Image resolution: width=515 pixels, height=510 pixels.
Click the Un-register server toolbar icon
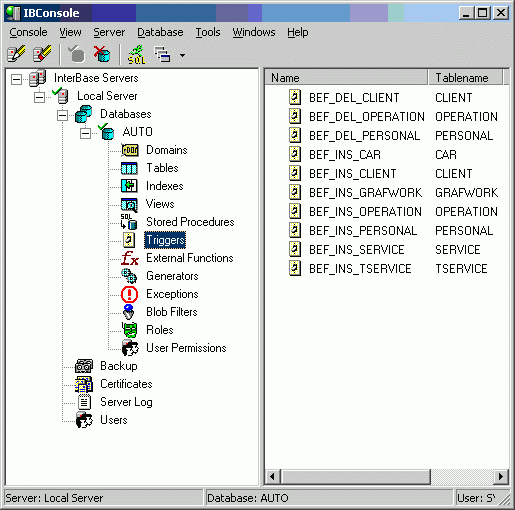point(42,54)
